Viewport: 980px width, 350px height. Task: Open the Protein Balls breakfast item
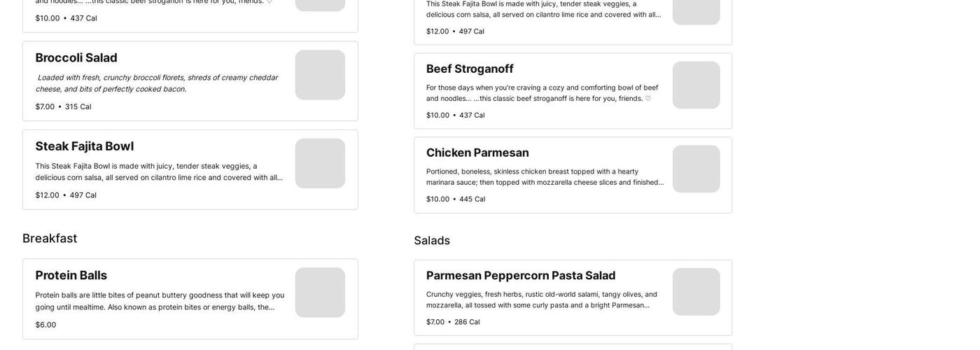(71, 276)
